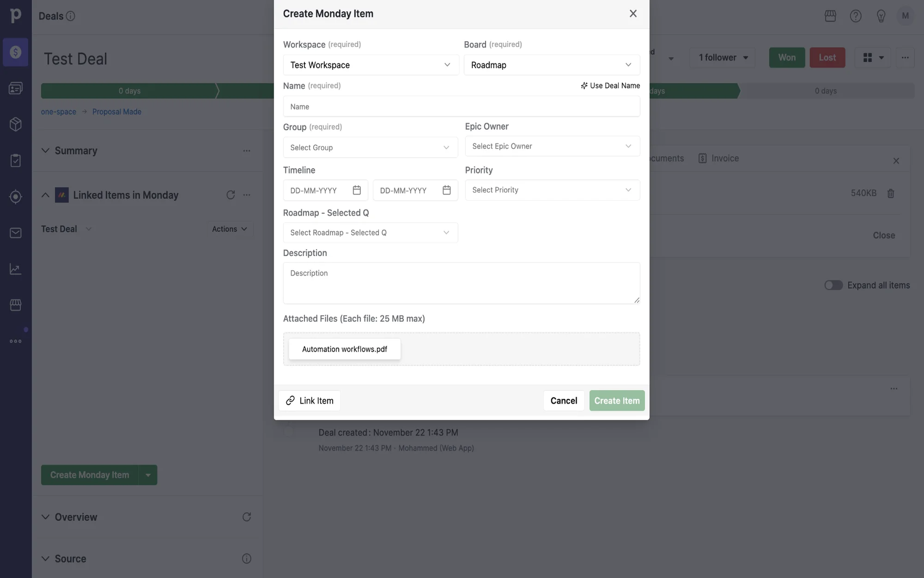Click Cancel in the dialog

click(x=564, y=401)
